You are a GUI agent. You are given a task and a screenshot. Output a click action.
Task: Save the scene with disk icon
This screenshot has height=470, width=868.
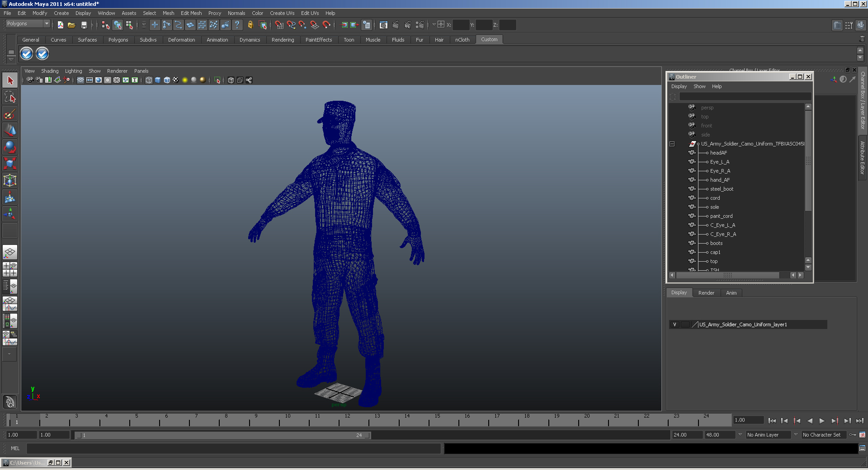84,25
